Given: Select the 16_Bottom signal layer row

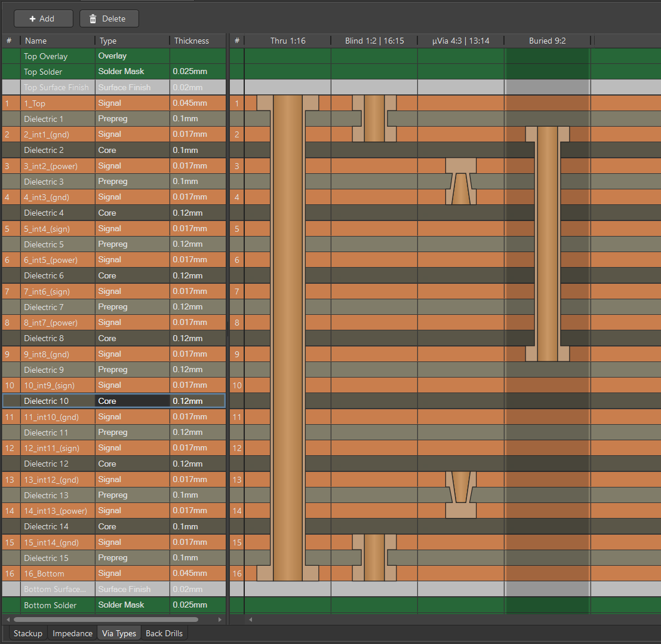Looking at the screenshot, I should pyautogui.click(x=57, y=574).
